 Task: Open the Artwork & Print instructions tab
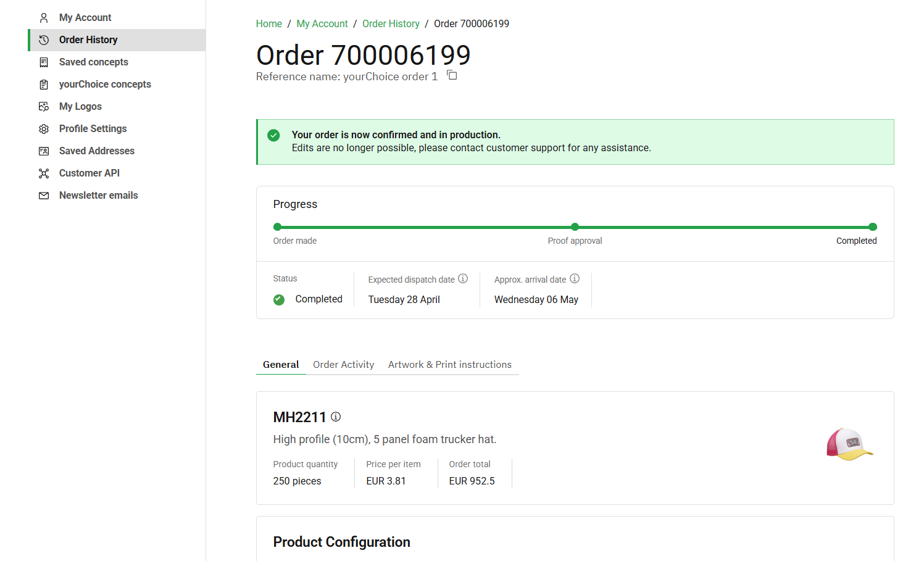(x=450, y=364)
